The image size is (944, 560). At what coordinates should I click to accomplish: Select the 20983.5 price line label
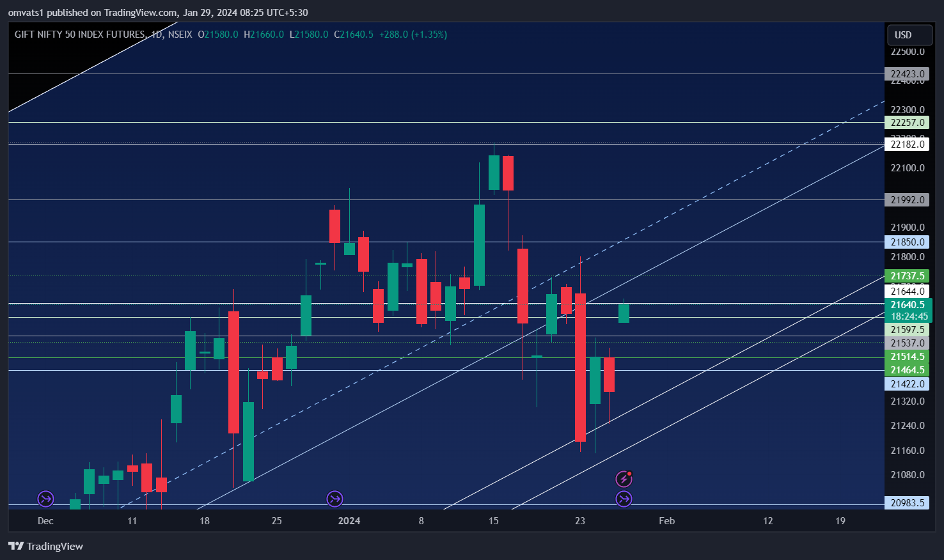907,503
